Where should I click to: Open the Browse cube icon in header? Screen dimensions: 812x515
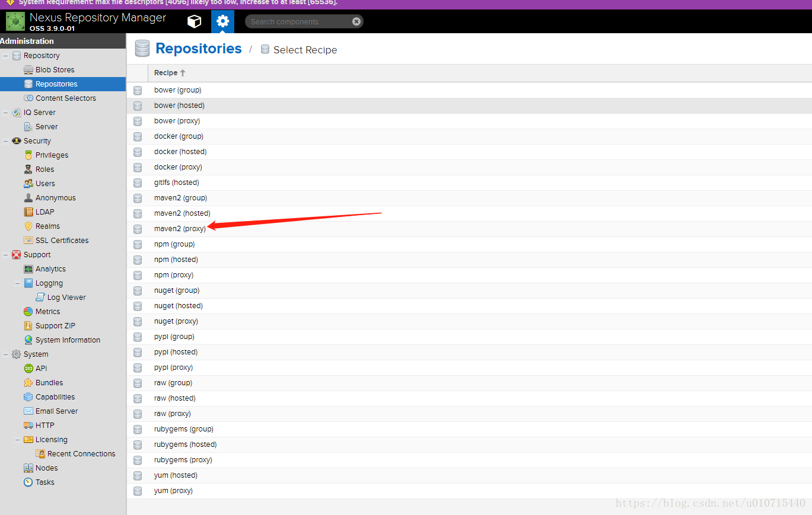pos(194,21)
